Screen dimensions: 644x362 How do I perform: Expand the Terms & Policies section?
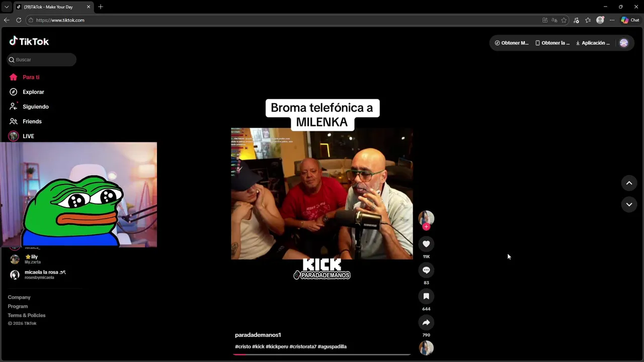click(x=27, y=315)
